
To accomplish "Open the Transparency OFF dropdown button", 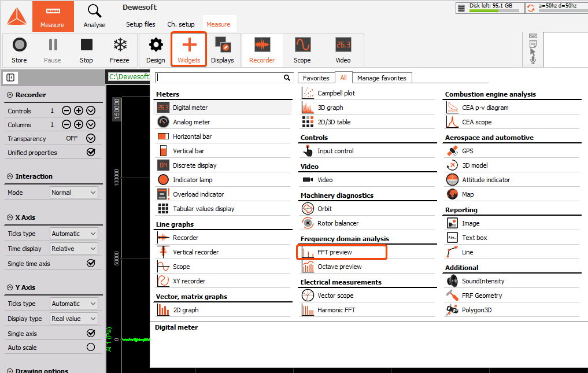I will click(91, 138).
